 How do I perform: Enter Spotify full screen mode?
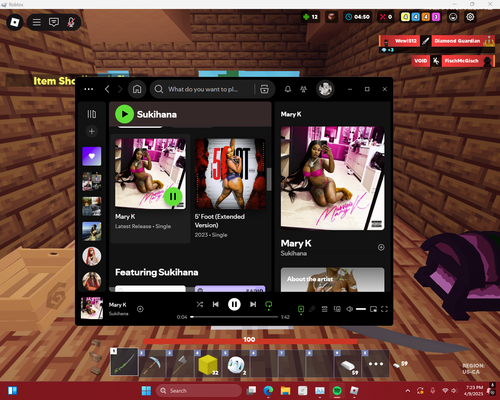pyautogui.click(x=384, y=309)
